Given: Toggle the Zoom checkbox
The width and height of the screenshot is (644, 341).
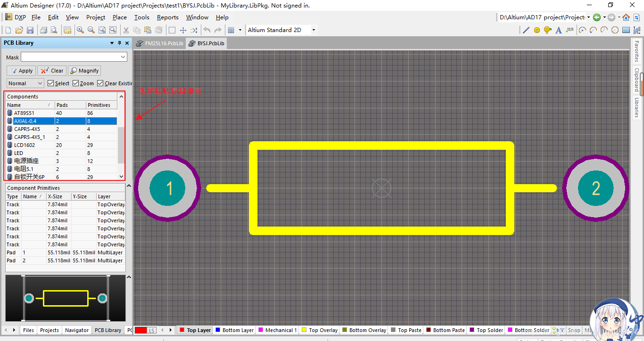Looking at the screenshot, I should pyautogui.click(x=76, y=83).
